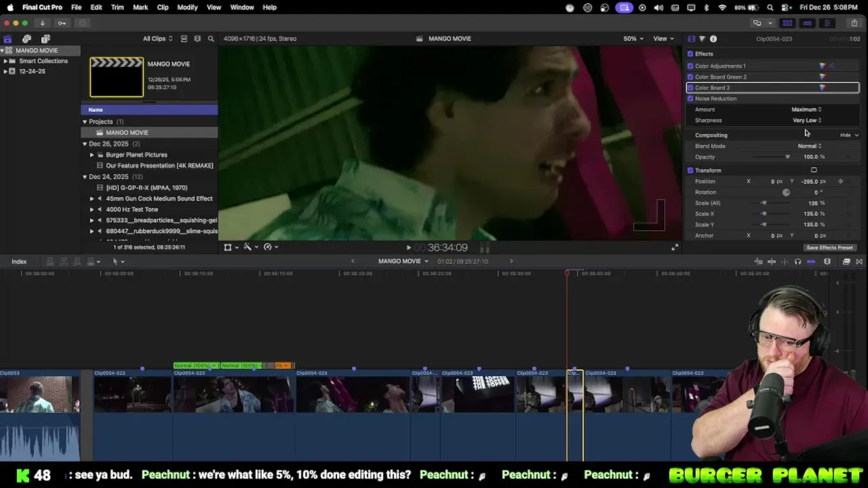The width and height of the screenshot is (868, 488).
Task: Change Noise Reduction Amount from Maximum
Action: coord(806,109)
